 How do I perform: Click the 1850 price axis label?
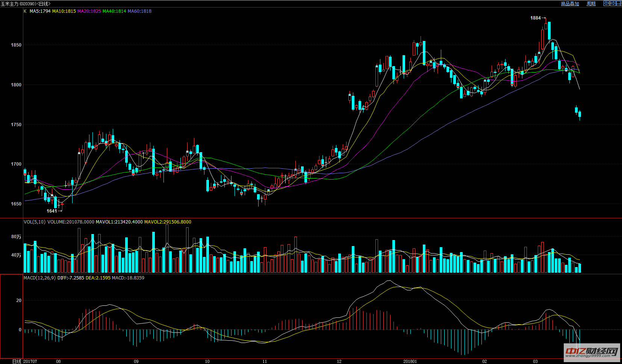click(16, 45)
